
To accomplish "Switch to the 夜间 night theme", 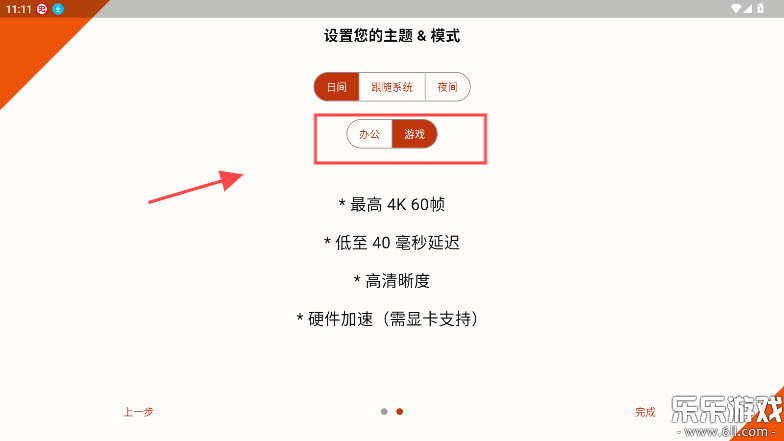I will (448, 87).
